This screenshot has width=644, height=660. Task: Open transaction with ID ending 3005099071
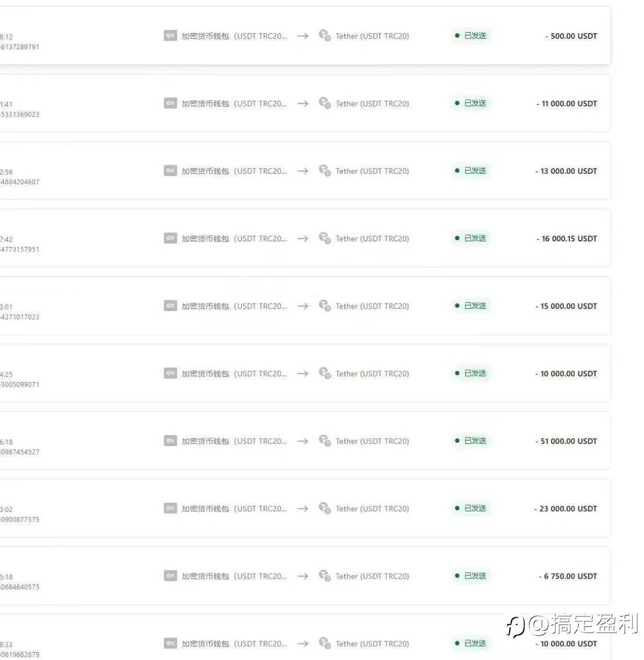pos(305,373)
